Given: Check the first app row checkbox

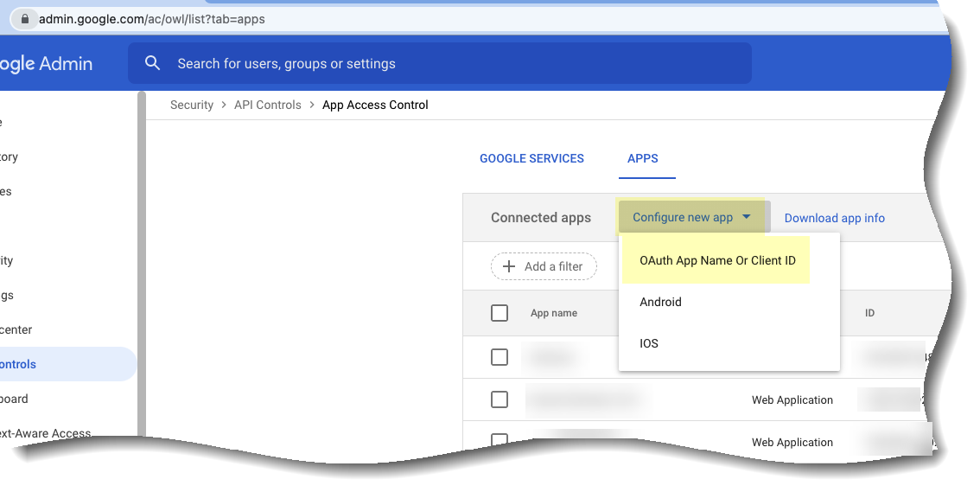Looking at the screenshot, I should click(x=500, y=356).
